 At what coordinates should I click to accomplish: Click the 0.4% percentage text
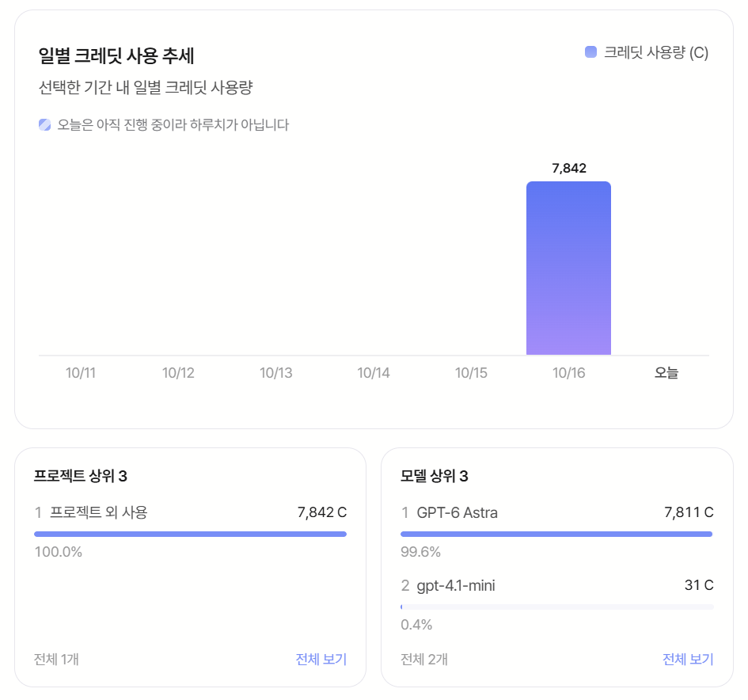416,625
